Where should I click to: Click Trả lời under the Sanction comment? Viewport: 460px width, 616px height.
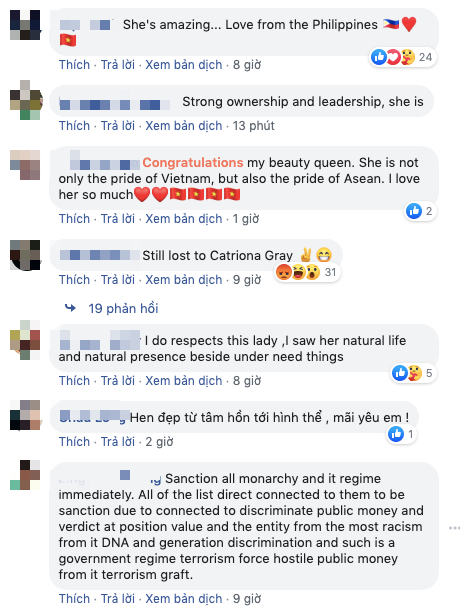click(118, 599)
